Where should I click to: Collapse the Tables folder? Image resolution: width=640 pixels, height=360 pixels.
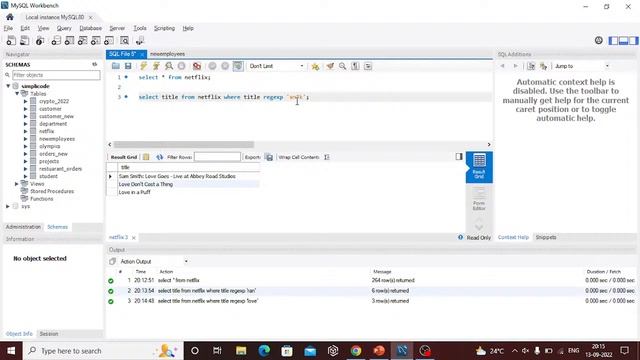click(x=17, y=93)
